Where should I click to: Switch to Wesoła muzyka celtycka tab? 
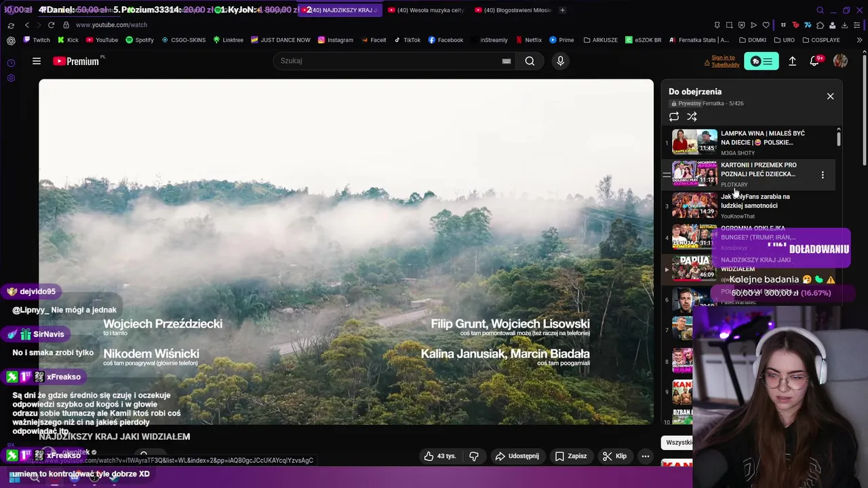pos(426,10)
